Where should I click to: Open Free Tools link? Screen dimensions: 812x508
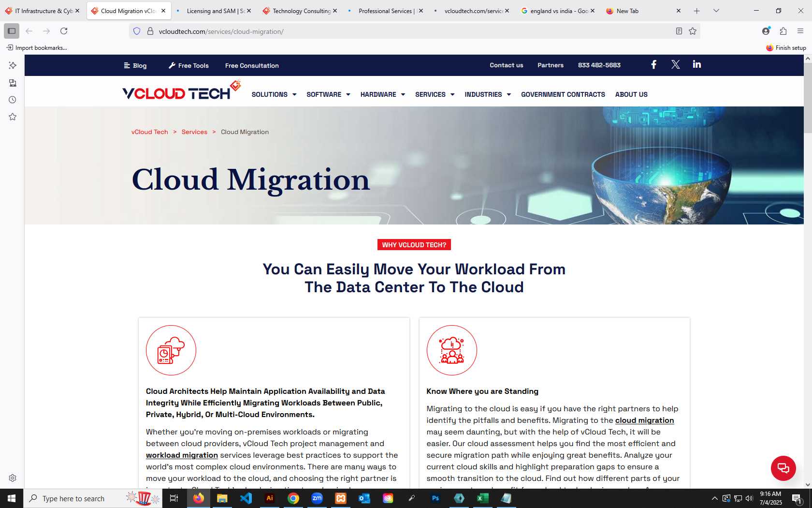pos(188,65)
